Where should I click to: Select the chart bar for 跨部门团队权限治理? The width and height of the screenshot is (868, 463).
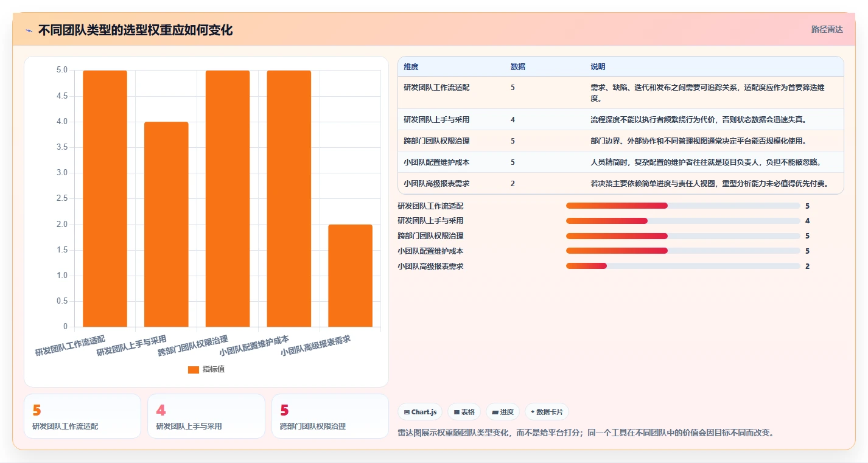[228, 198]
